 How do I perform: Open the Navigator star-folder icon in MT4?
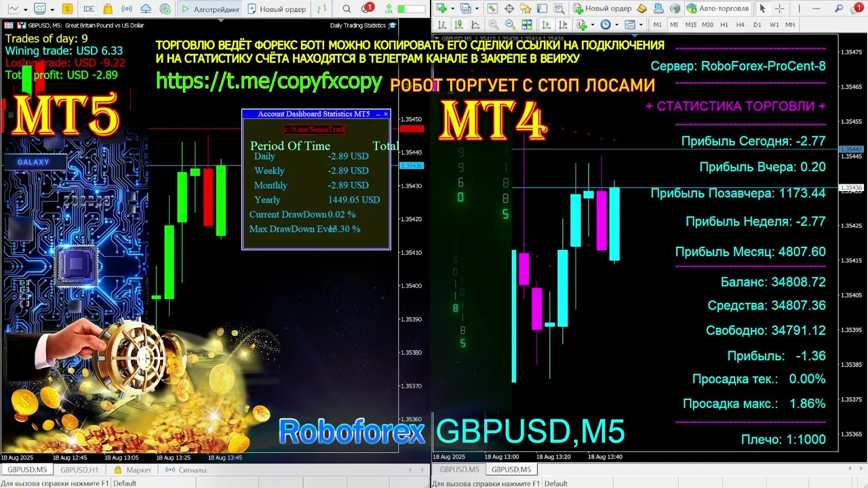(x=526, y=8)
